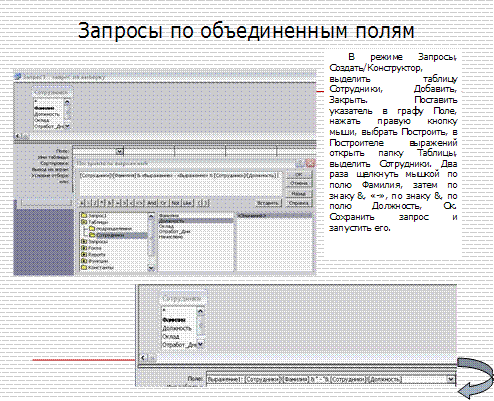Open the Поле dropdown in the query grid
494x401 pixels.
pyautogui.click(x=120, y=151)
